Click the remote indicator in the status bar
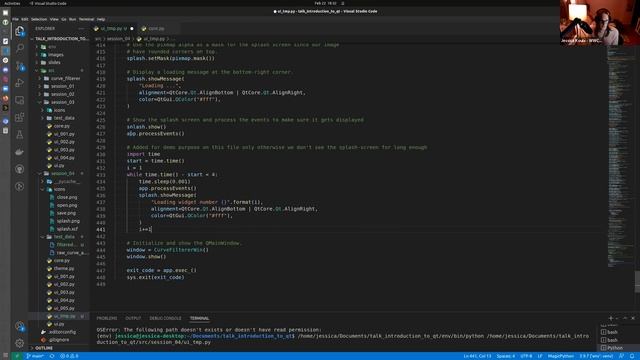Screen dimensions: 640x360 pyautogui.click(x=17, y=356)
